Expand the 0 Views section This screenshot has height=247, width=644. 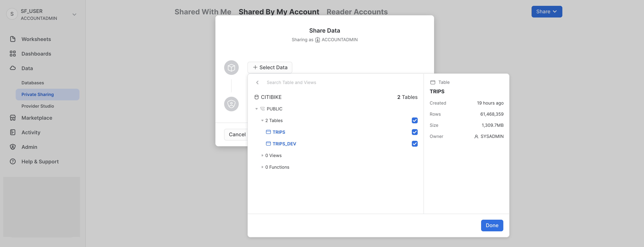[x=262, y=156]
